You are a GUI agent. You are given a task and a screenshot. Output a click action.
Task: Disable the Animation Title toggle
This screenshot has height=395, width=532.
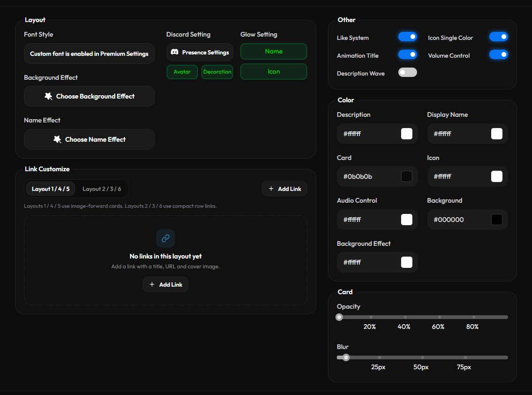pyautogui.click(x=408, y=54)
